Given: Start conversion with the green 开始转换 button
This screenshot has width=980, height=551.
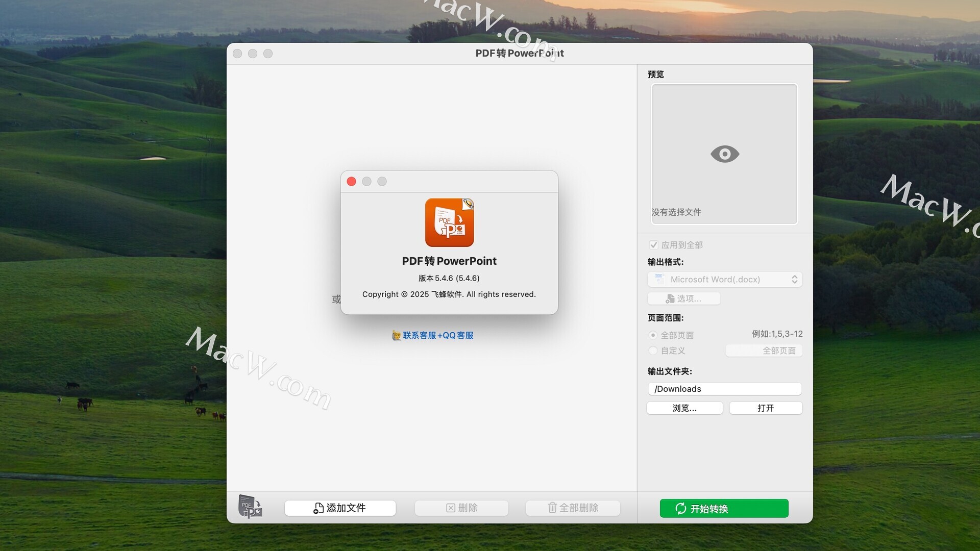Looking at the screenshot, I should click(x=724, y=508).
